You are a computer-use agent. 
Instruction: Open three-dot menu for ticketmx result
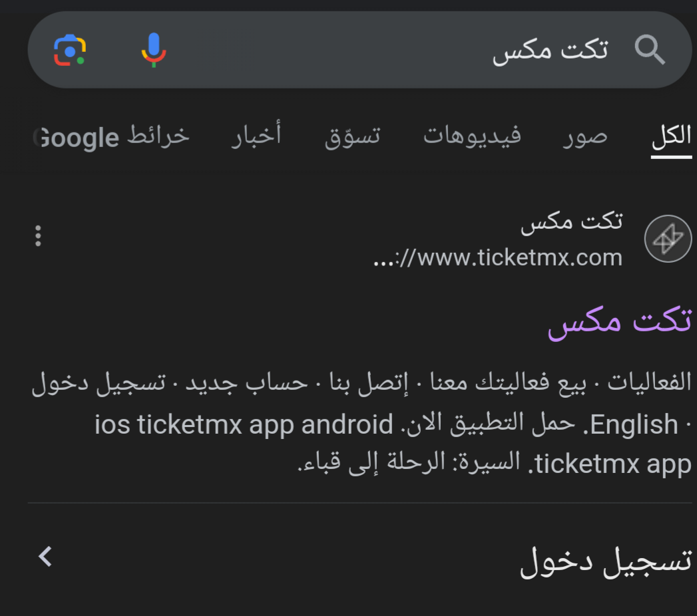[38, 236]
